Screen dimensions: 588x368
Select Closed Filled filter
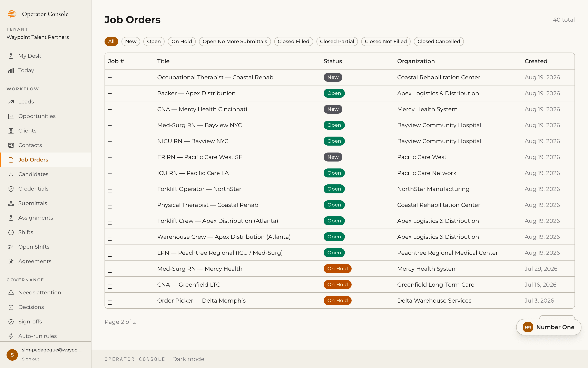[294, 41]
